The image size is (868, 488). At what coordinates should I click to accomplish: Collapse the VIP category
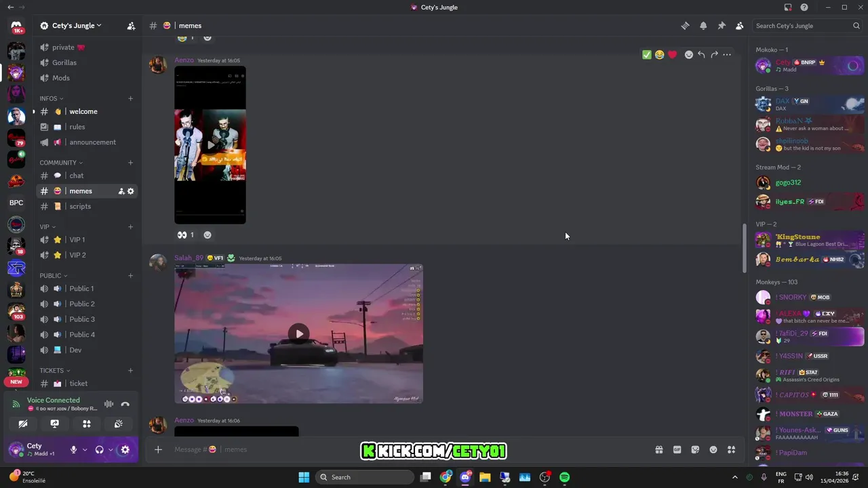tap(47, 227)
